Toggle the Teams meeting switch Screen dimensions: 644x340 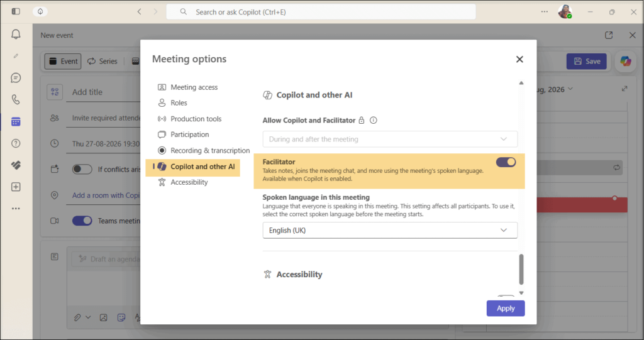coord(82,221)
